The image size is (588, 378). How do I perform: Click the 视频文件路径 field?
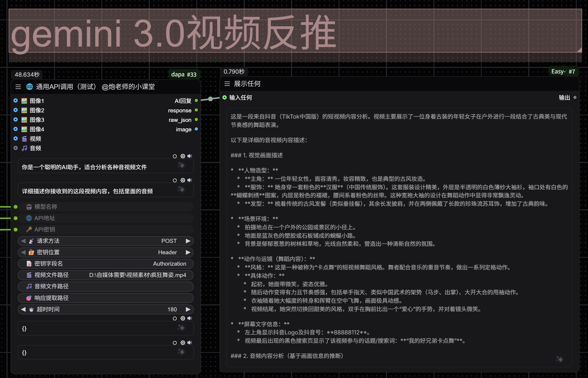pos(106,275)
